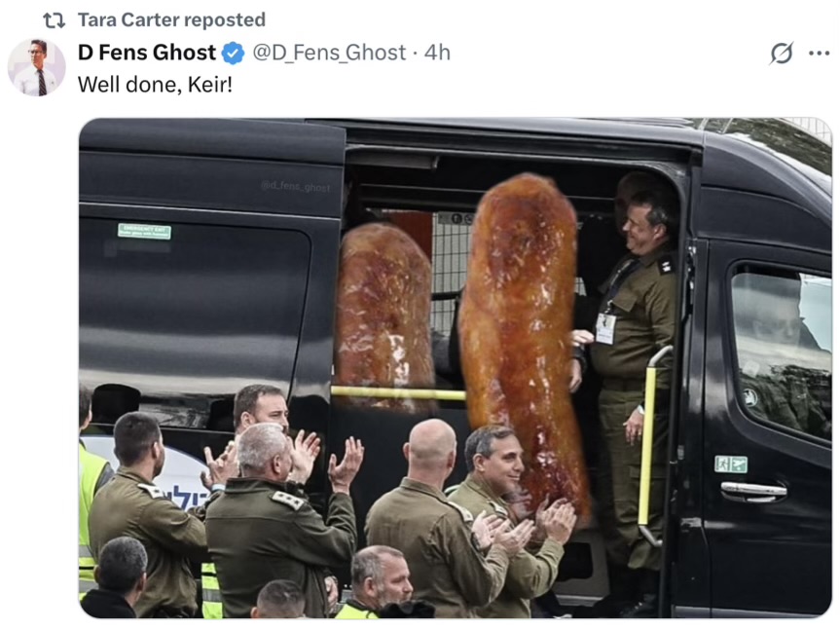Viewport: 840px width, 631px height.
Task: Open Grok explain icon on the post
Action: click(782, 53)
